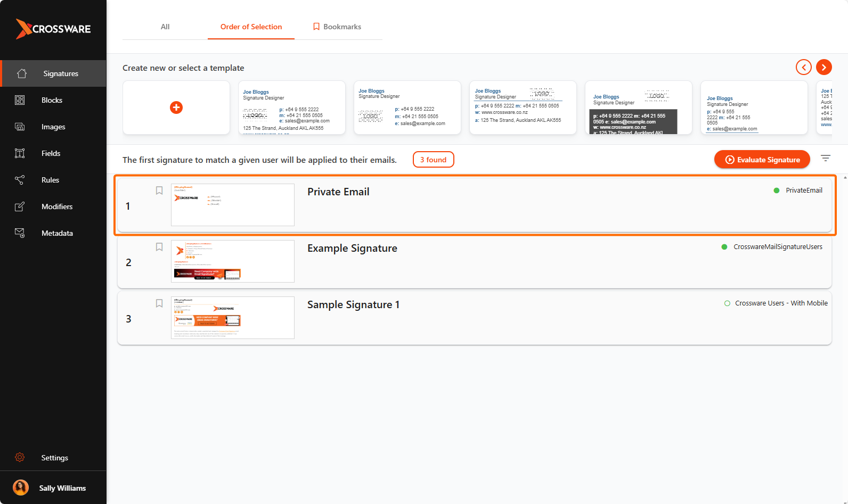Open Modifiers from the sidebar icon
The image size is (848, 504).
pyautogui.click(x=20, y=206)
